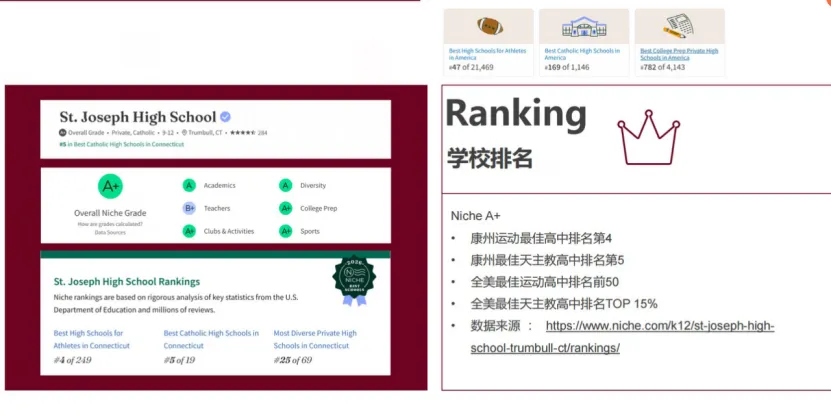Click the Niche A+ text line
Viewport: 831px width, 417px height.
475,216
